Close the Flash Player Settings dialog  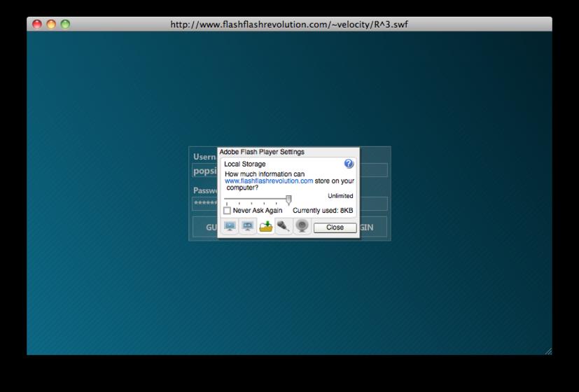335,227
